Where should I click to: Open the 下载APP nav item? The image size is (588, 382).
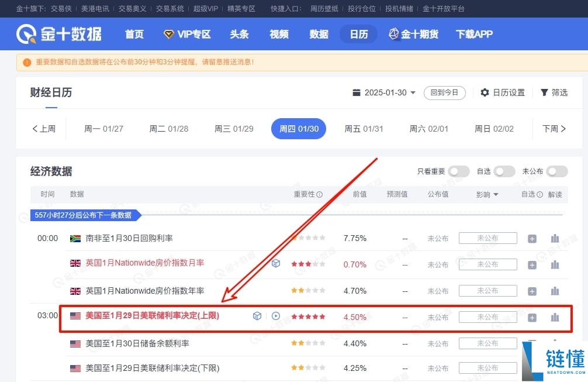coord(474,34)
